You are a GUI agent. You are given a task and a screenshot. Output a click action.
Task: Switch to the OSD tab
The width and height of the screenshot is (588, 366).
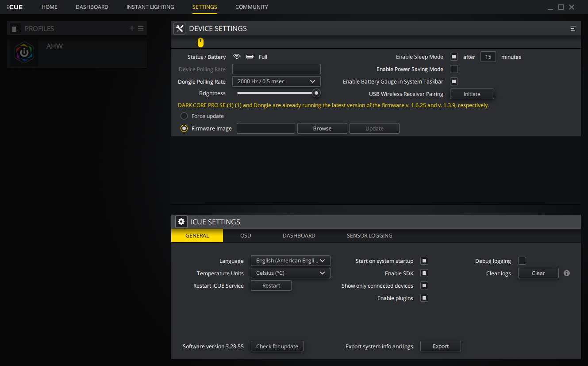(246, 235)
